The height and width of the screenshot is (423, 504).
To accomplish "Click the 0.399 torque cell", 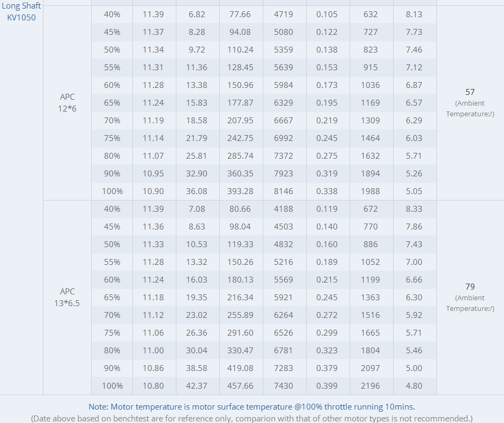I will click(x=327, y=386).
